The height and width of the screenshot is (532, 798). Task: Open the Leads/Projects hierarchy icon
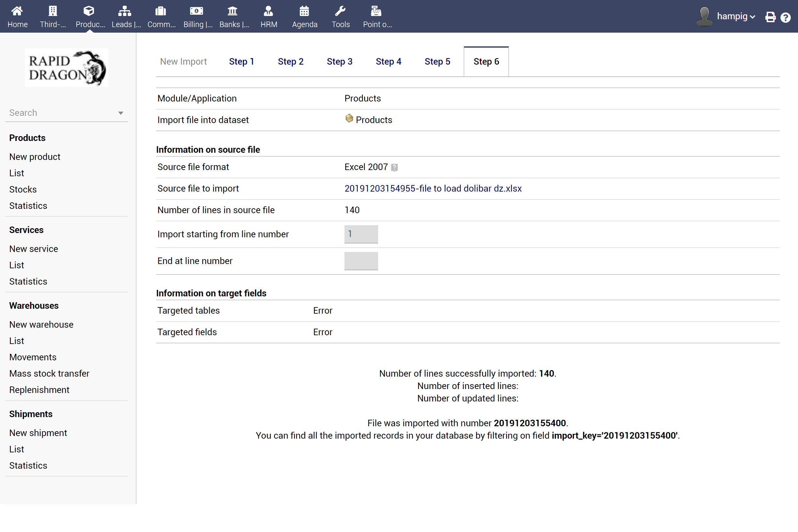pyautogui.click(x=125, y=11)
